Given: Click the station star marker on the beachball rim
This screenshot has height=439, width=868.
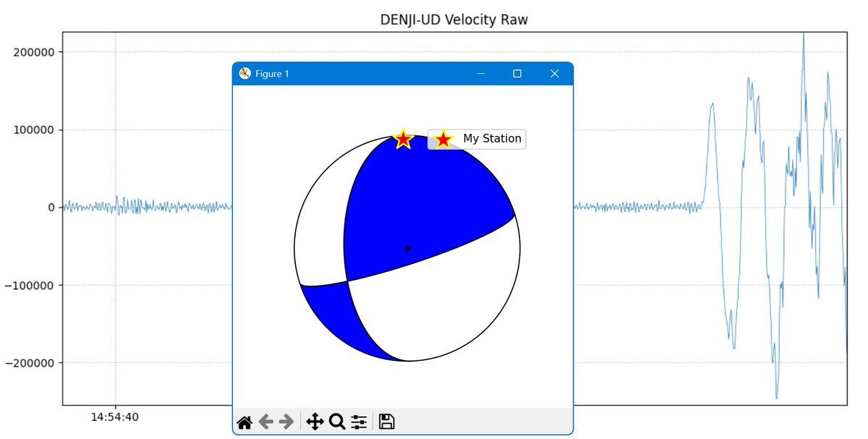Looking at the screenshot, I should click(x=404, y=139).
